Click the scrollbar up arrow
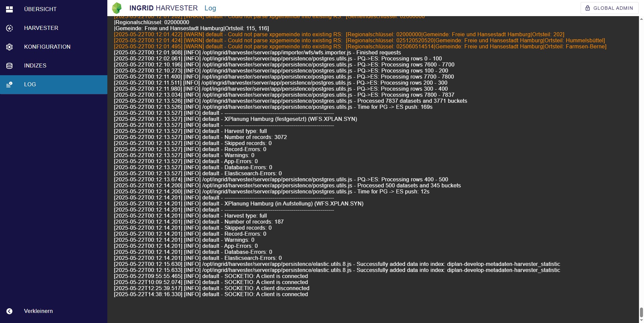Viewport: 644px width, 323px height. tap(641, 19)
